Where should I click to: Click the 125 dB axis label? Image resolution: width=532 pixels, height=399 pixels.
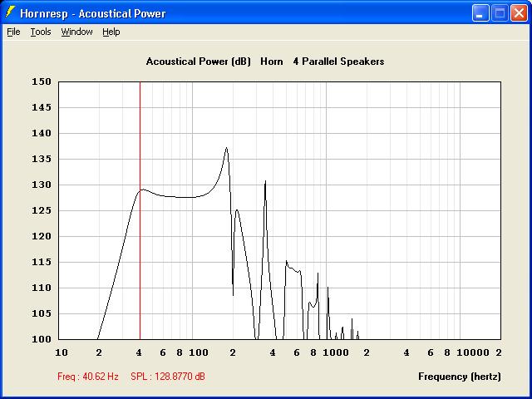pos(42,210)
